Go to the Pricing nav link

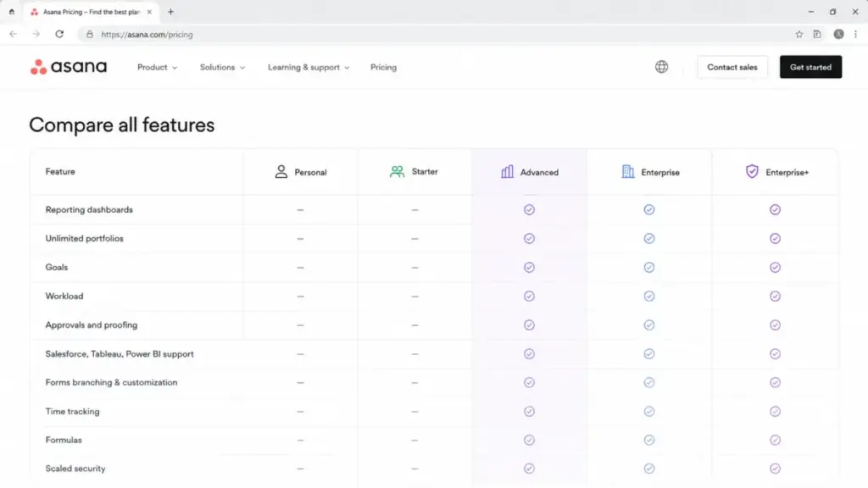[x=383, y=67]
